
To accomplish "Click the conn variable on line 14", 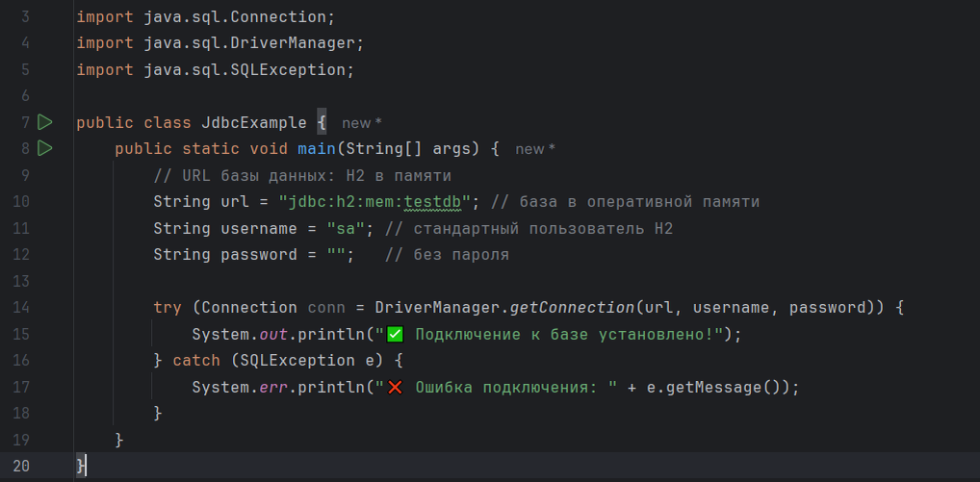I will point(326,308).
